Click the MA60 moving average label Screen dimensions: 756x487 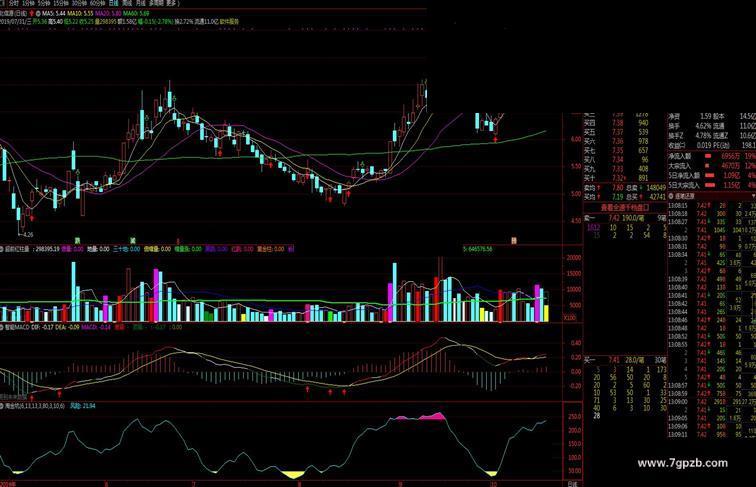pos(136,14)
